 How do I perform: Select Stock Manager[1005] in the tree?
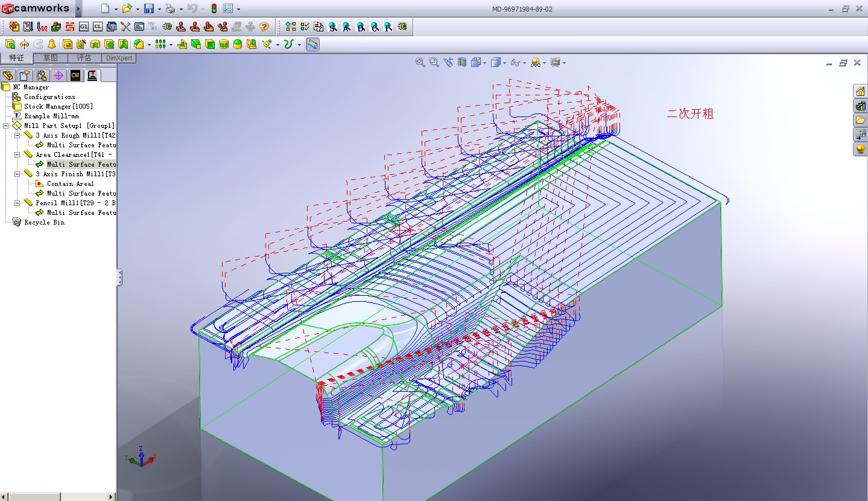(59, 106)
